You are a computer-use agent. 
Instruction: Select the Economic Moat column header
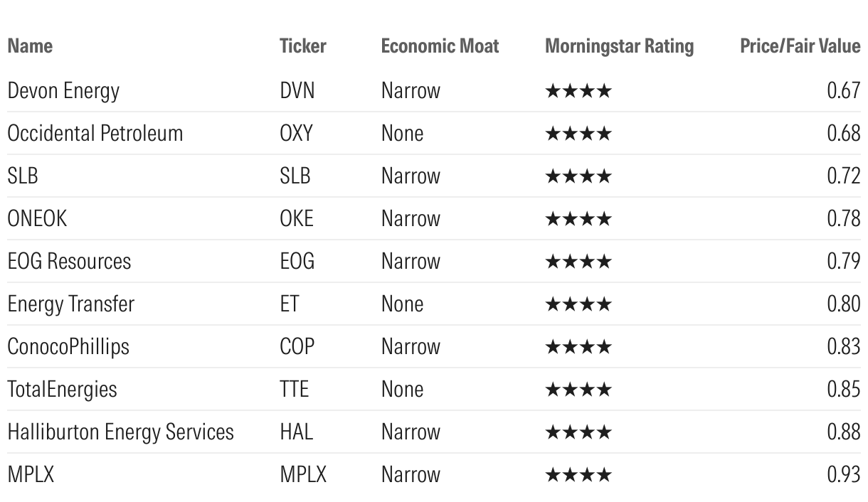click(x=440, y=46)
